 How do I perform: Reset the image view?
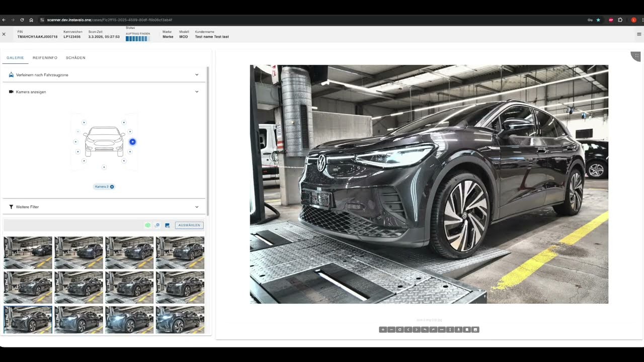(399, 330)
